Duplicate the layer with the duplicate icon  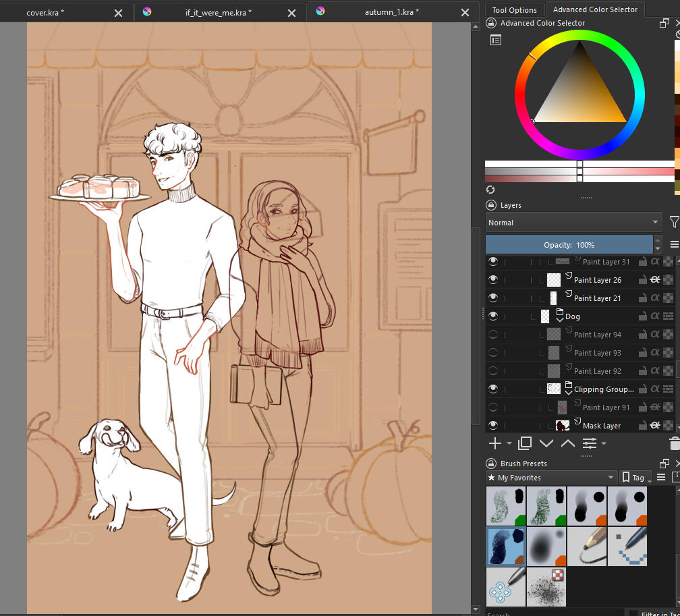[526, 443]
